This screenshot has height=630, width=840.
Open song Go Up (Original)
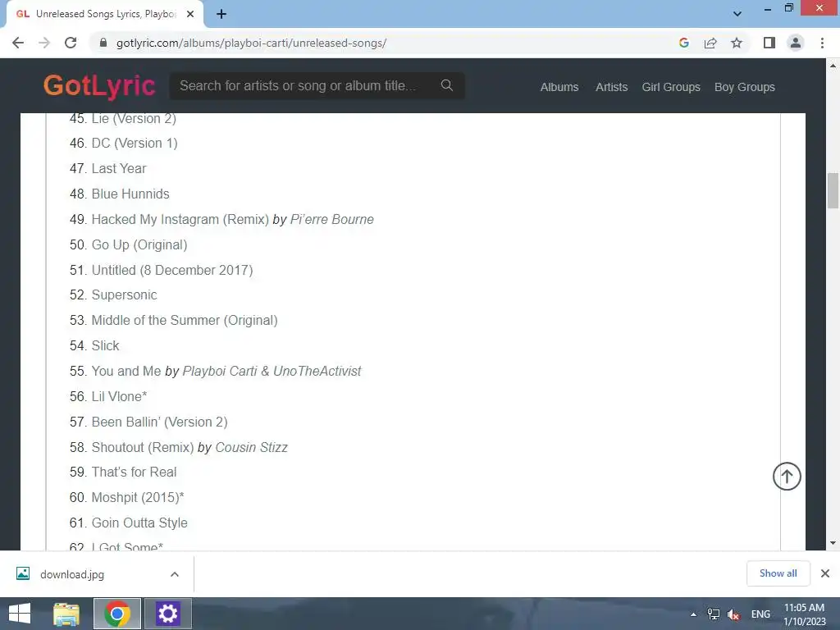click(139, 244)
